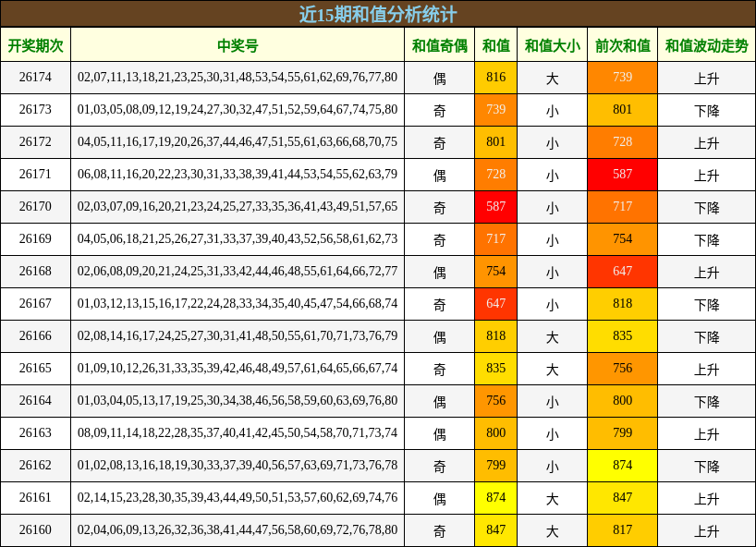Click the 前次和值 column header
The width and height of the screenshot is (756, 547).
pyautogui.click(x=622, y=45)
